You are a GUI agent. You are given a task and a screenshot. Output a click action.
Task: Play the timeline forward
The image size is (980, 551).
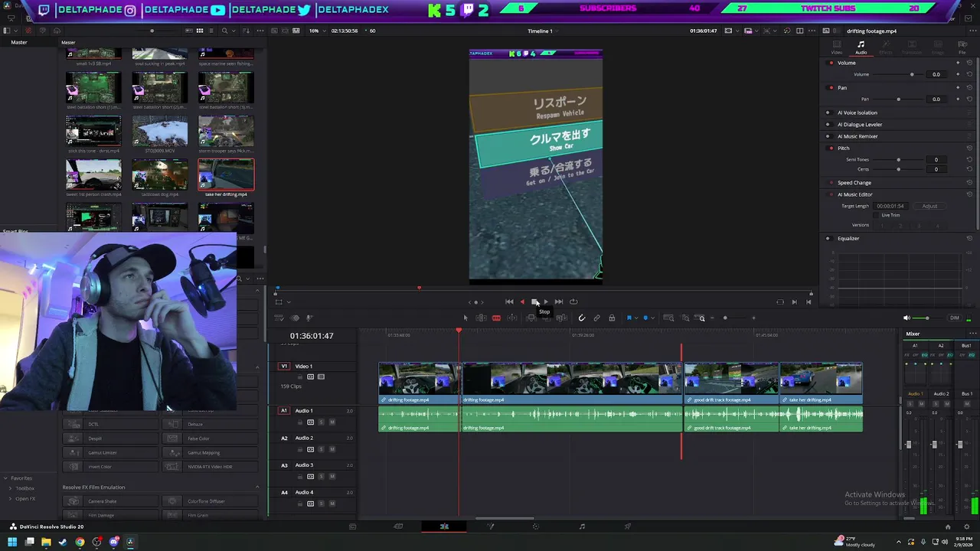click(x=546, y=302)
